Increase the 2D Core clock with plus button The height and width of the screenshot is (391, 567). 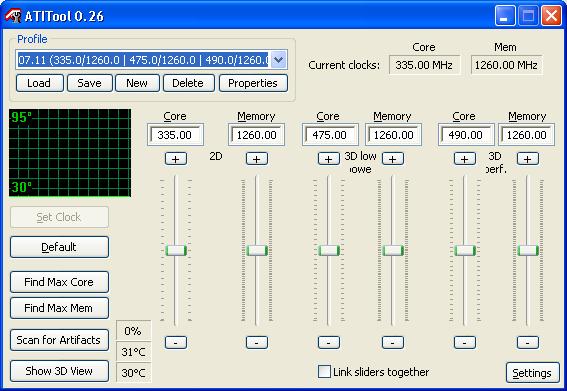pos(176,159)
